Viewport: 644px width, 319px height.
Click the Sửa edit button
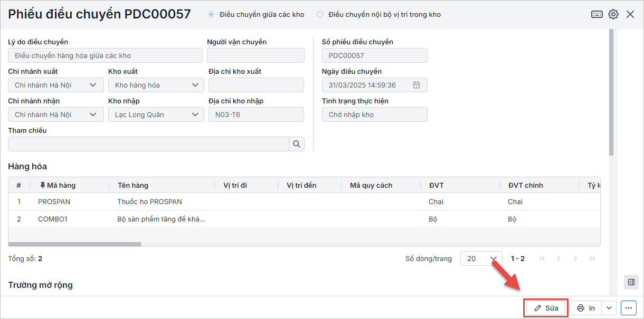tap(546, 308)
